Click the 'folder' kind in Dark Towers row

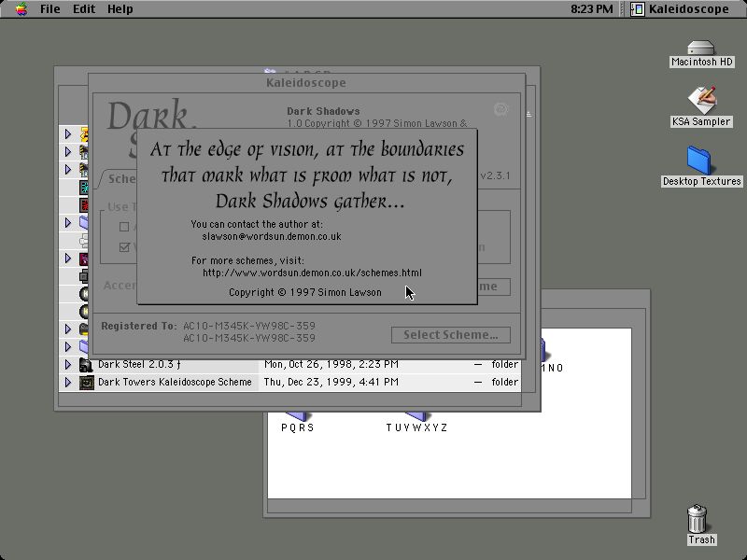pos(505,383)
